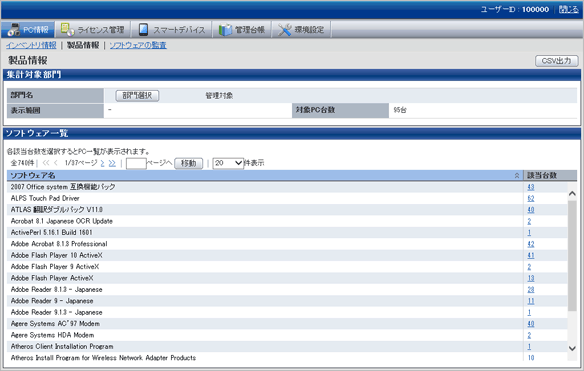Open the 管理台帳 tab
This screenshot has height=371, width=584.
click(x=242, y=29)
